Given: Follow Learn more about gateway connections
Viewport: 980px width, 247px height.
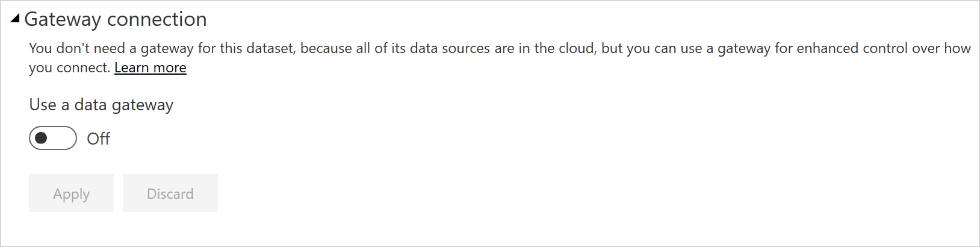Looking at the screenshot, I should 150,67.
